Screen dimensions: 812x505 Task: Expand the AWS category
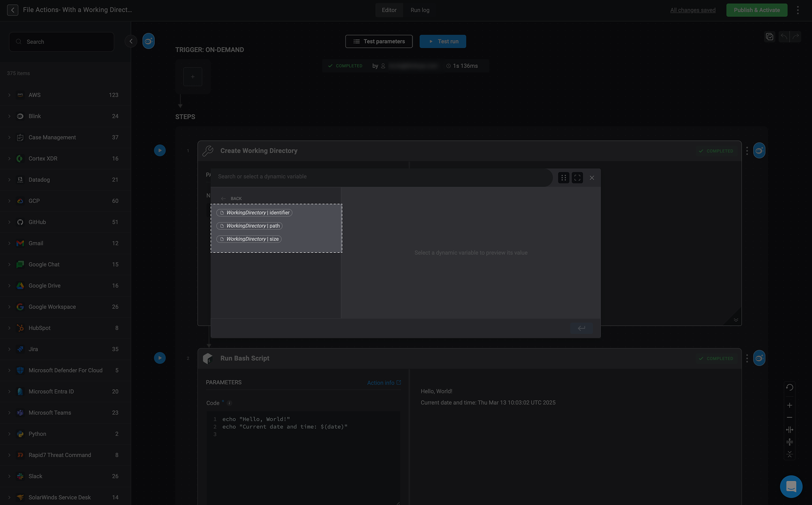9,95
